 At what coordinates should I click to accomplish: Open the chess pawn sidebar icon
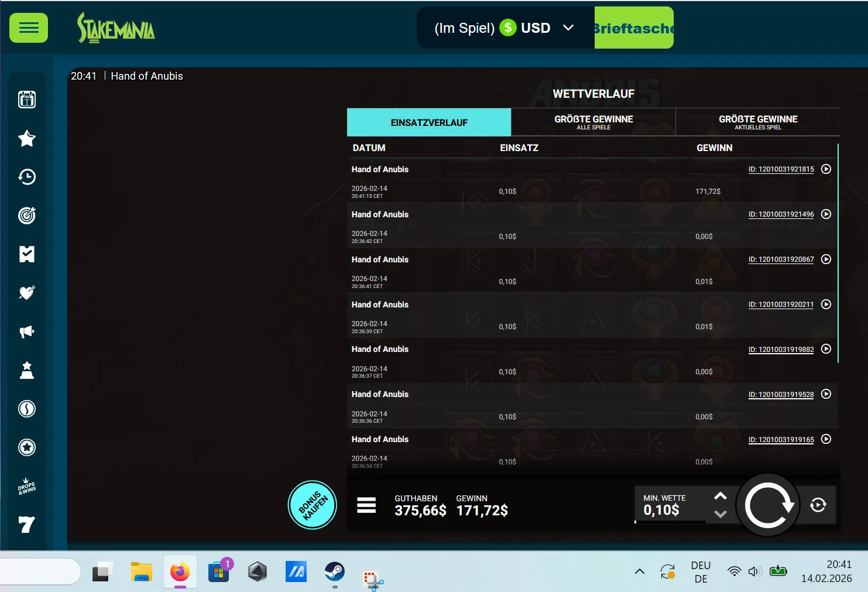(x=27, y=370)
